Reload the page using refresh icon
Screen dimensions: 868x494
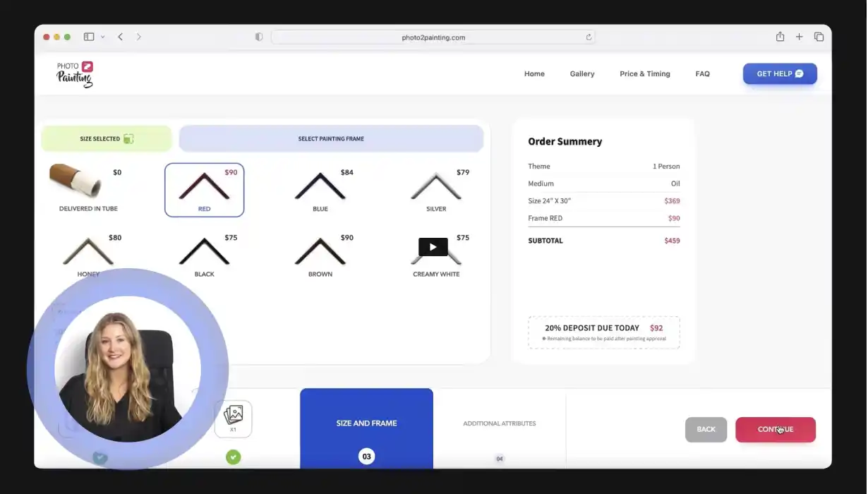tap(589, 37)
